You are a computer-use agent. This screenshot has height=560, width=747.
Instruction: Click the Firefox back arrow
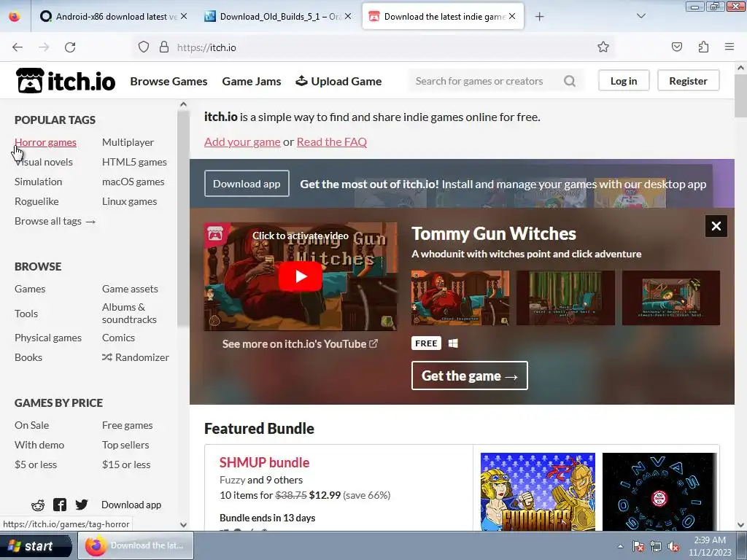pyautogui.click(x=18, y=47)
